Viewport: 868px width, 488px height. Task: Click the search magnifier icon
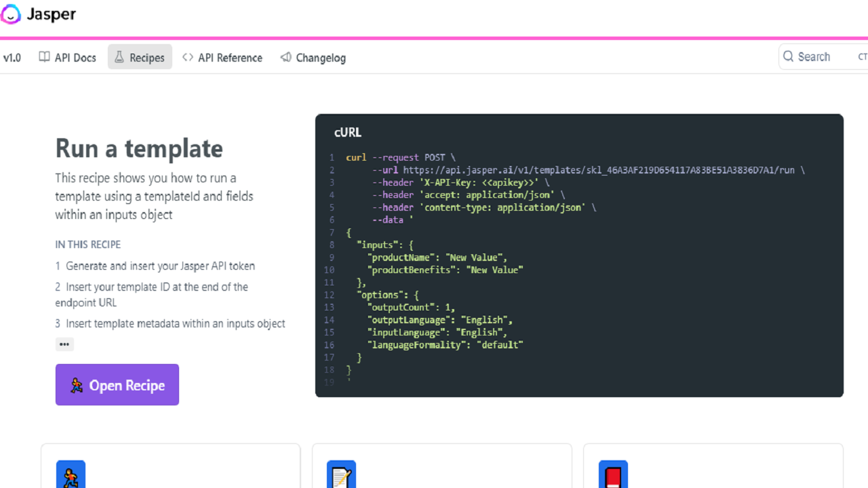point(789,57)
